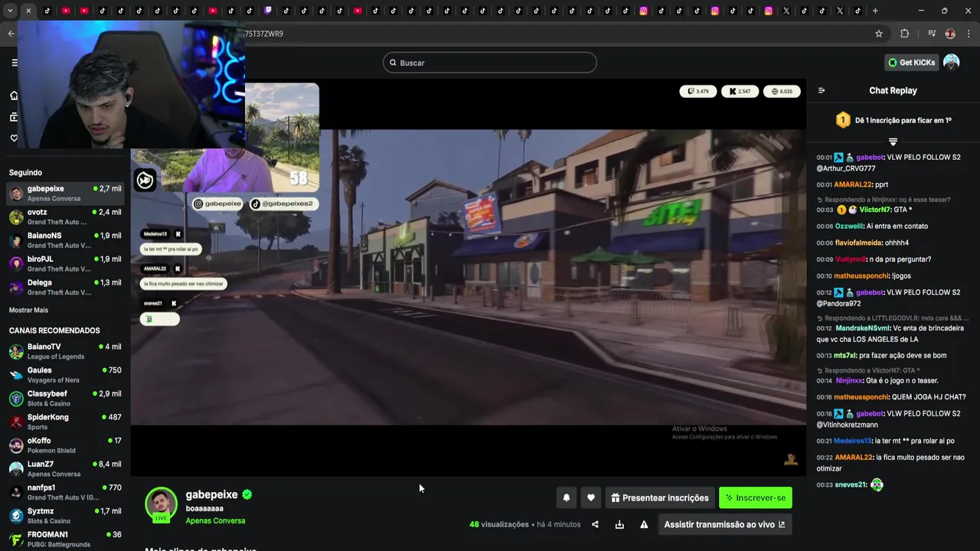The image size is (980, 551).
Task: Open browser extensions puzzle icon
Action: (x=904, y=34)
